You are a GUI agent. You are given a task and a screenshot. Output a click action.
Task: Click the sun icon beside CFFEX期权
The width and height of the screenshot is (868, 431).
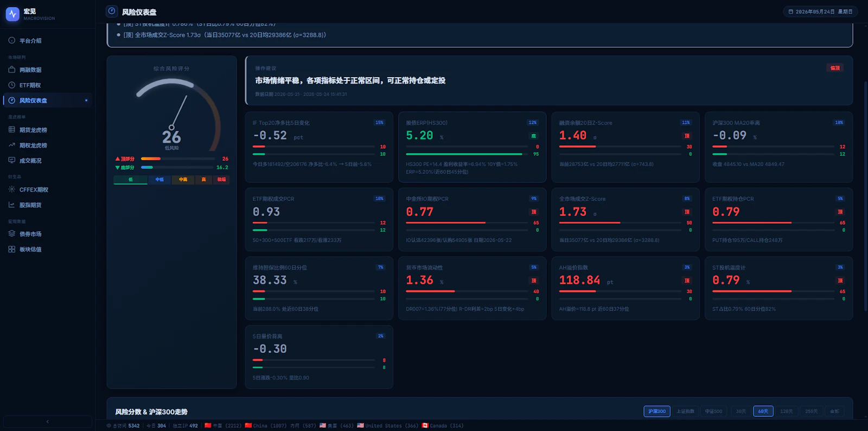point(11,189)
